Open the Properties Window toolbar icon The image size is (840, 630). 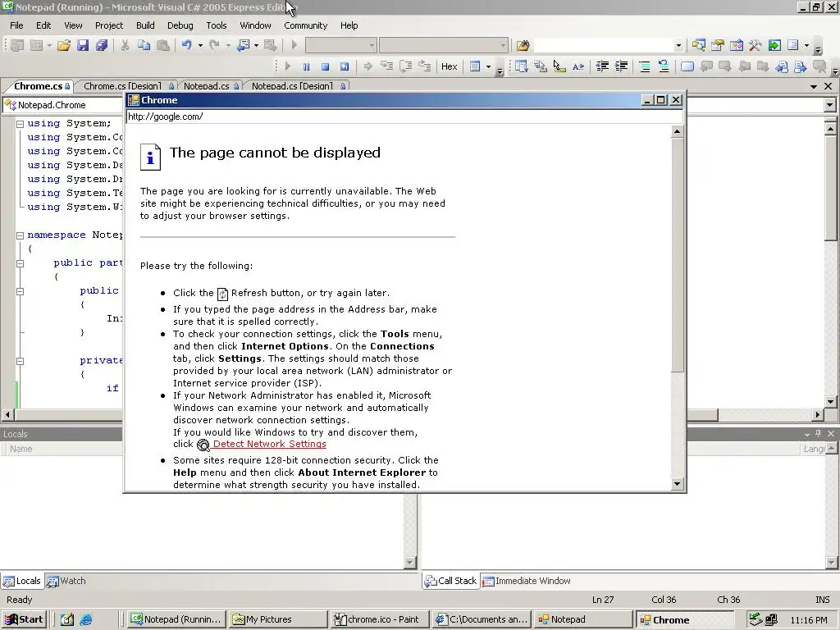point(718,46)
